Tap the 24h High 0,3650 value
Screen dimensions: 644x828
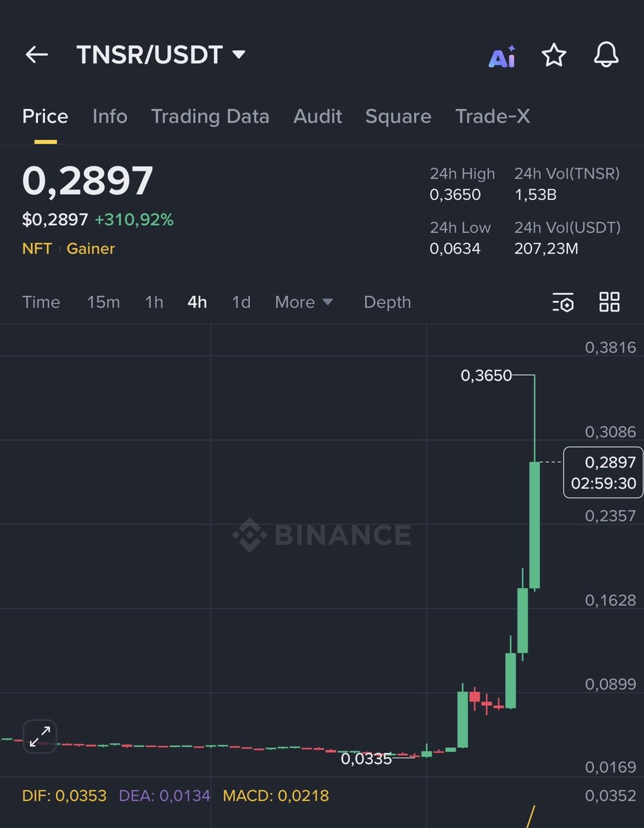tap(455, 195)
